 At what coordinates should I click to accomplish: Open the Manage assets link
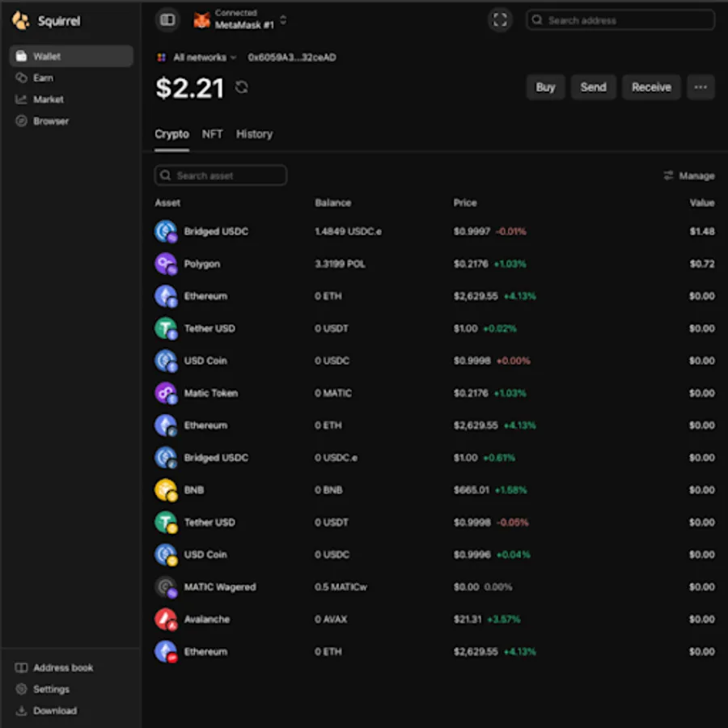(x=689, y=176)
